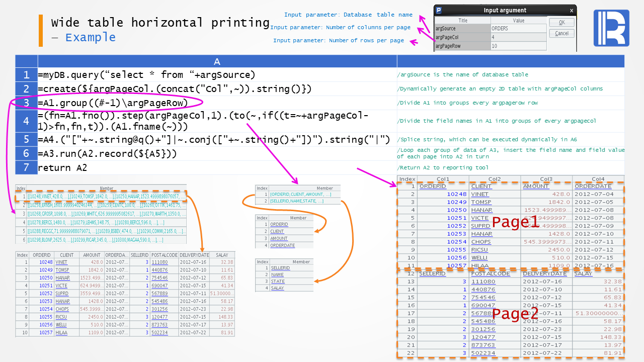Click the SALAY column header in lower-left table
The width and height of the screenshot is (644, 362).
[x=222, y=255]
